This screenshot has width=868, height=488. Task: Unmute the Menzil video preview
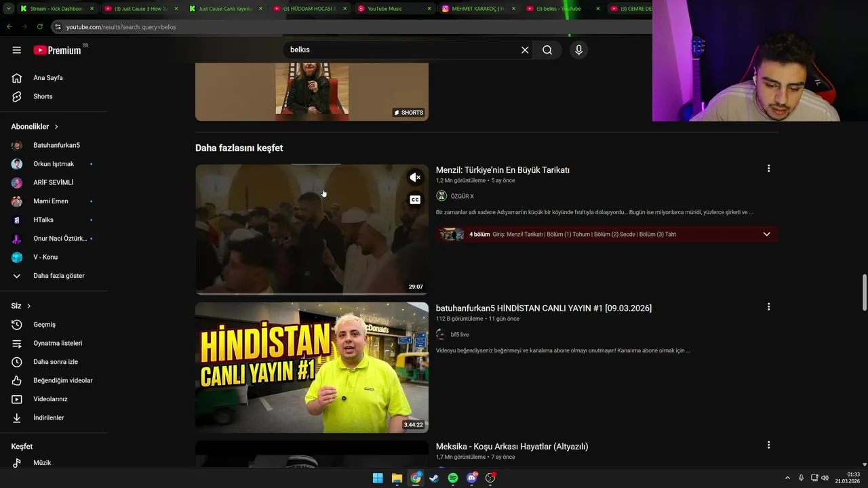[415, 178]
